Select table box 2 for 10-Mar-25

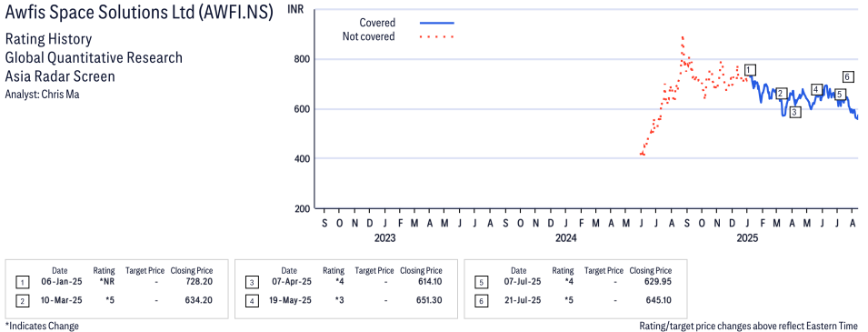tap(21, 300)
